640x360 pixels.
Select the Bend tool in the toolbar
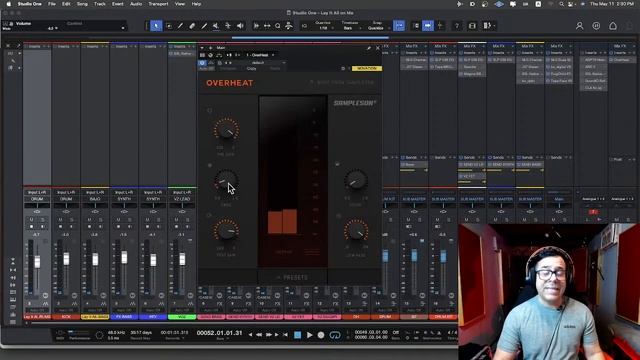pyautogui.click(x=228, y=26)
